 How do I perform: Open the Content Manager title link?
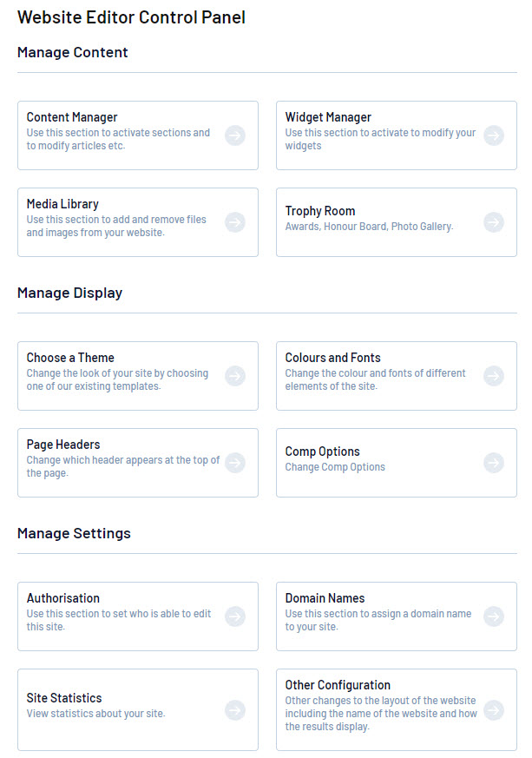(x=72, y=117)
